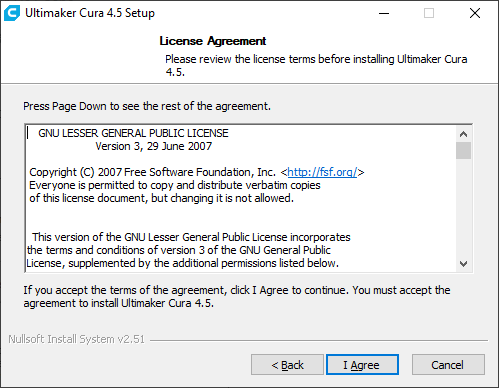Click empty scrollbar track below the thumb
Viewport: 499px width, 388px height.
tap(463, 207)
